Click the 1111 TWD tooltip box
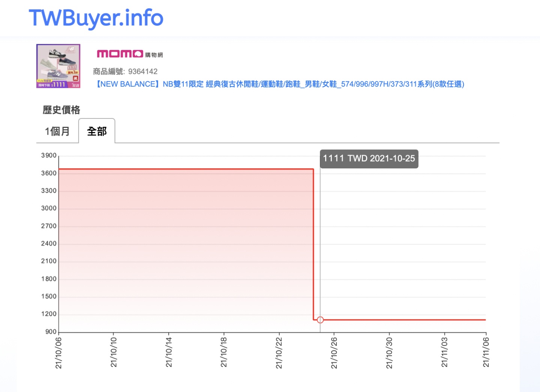Image resolution: width=540 pixels, height=392 pixels. pos(369,159)
